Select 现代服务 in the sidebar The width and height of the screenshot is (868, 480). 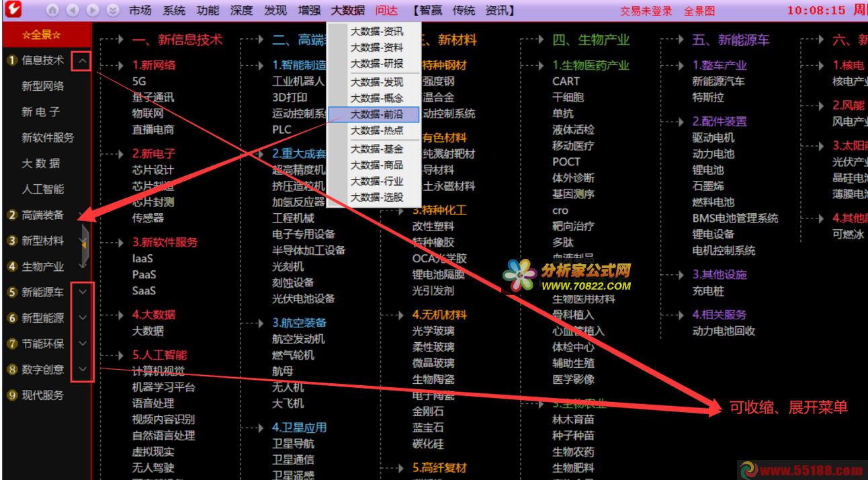[x=43, y=395]
